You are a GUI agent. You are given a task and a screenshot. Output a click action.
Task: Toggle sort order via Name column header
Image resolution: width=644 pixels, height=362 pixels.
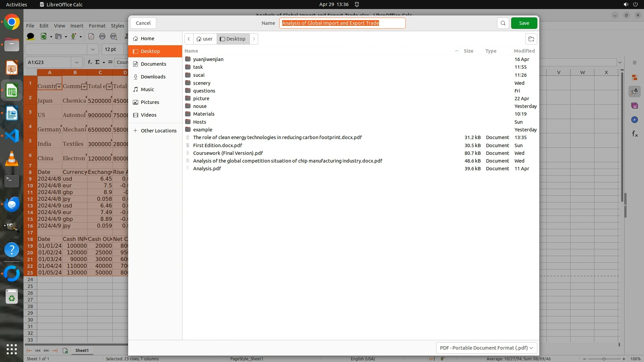click(192, 51)
